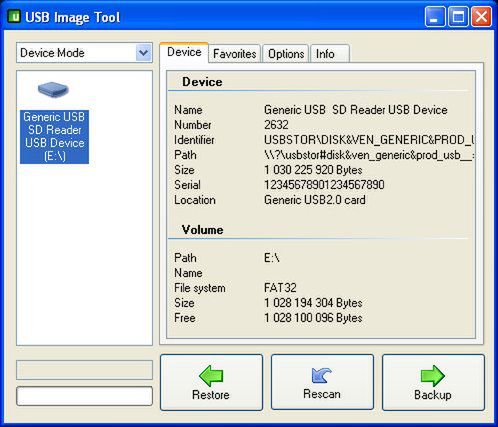
Task: Click the location value Generic USB2.0 card
Action: 315,200
